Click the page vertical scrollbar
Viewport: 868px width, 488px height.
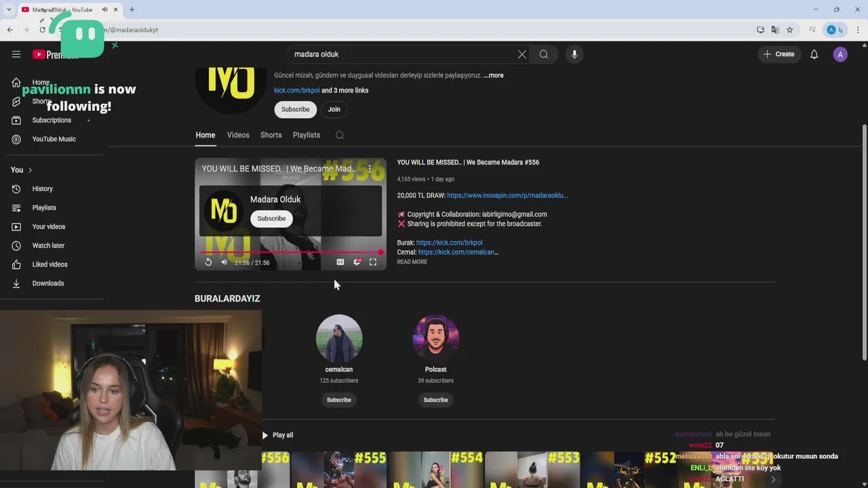[x=864, y=242]
